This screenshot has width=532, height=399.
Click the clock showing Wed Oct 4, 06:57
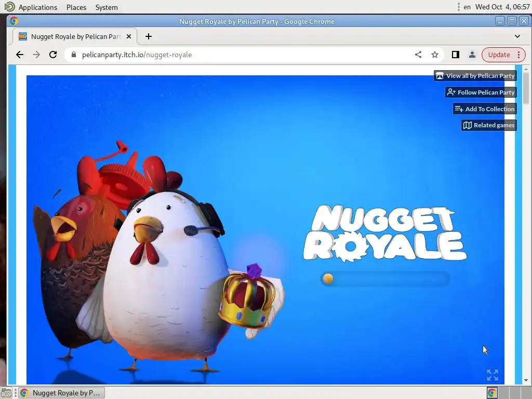[x=502, y=7]
